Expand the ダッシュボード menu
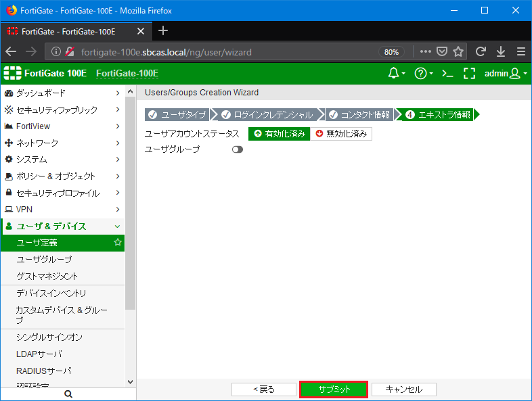 coord(62,93)
